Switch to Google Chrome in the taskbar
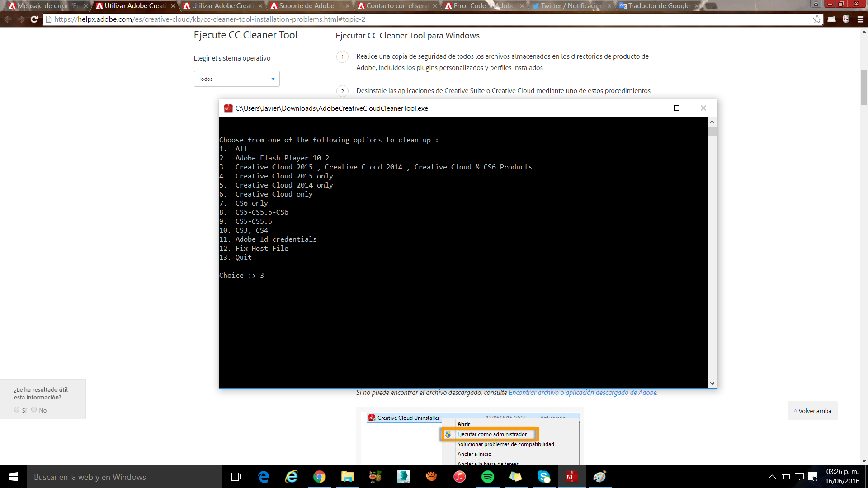This screenshot has height=488, width=868. click(x=320, y=477)
